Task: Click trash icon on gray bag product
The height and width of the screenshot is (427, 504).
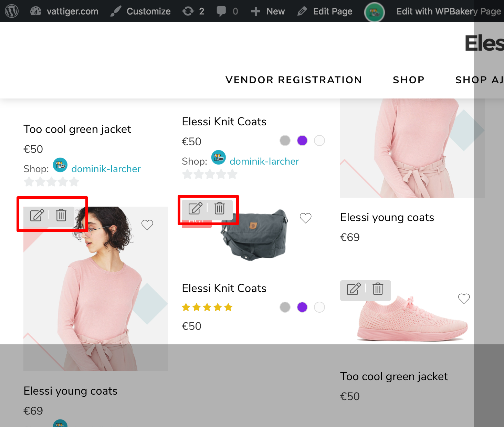Action: point(219,208)
